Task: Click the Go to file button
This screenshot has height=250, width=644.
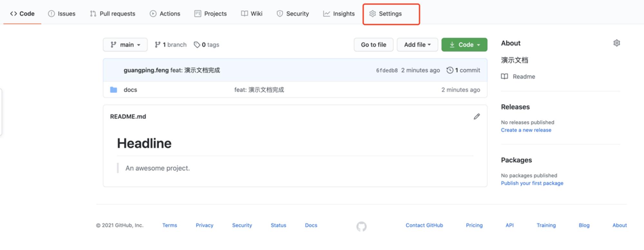Action: click(x=374, y=45)
